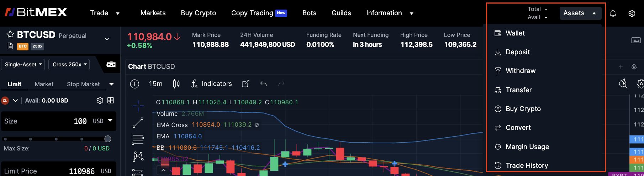
Task: Add a widget with chart panel plus icon
Action: coord(621,67)
